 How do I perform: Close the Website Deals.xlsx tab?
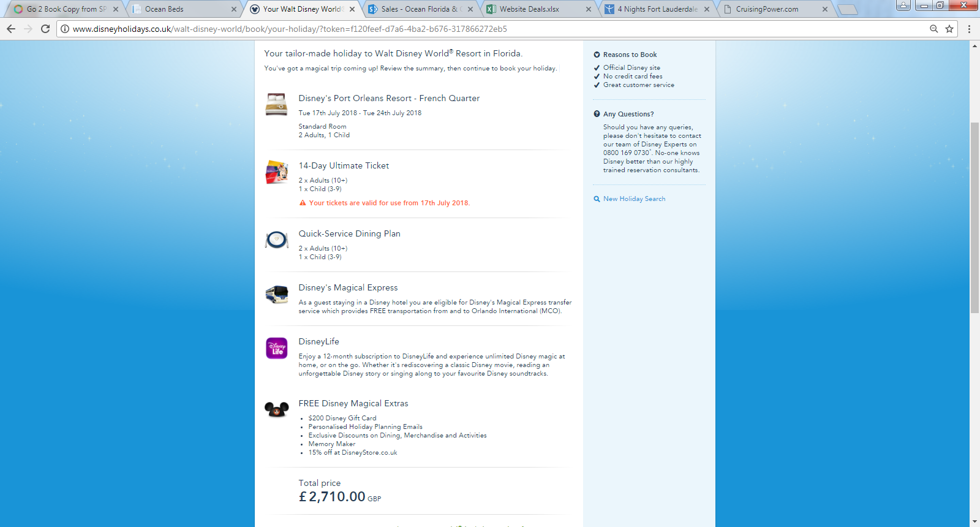[x=589, y=9]
